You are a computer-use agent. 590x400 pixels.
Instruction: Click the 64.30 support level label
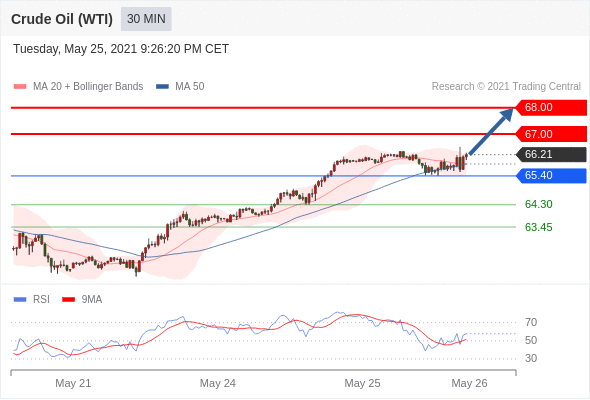click(538, 204)
